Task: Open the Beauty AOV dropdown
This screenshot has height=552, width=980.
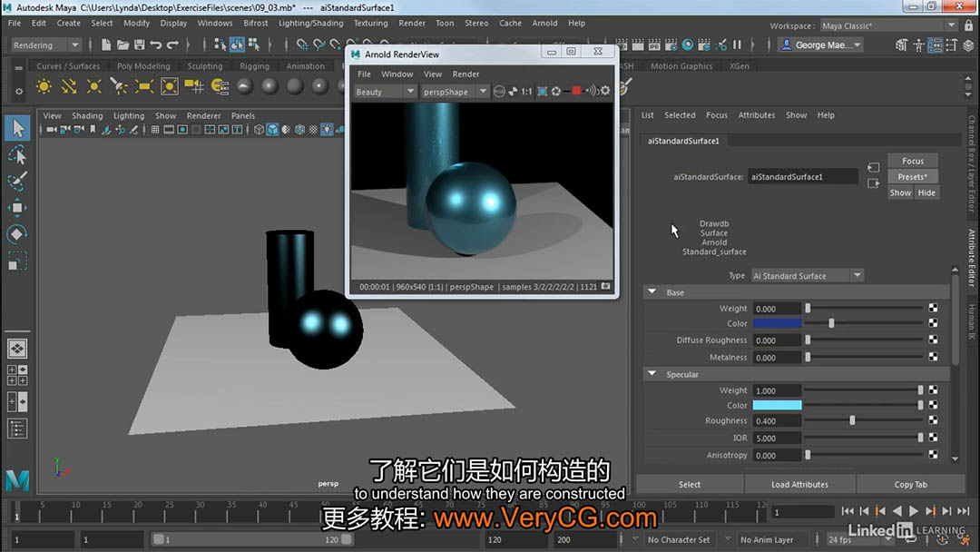Action: tap(385, 92)
